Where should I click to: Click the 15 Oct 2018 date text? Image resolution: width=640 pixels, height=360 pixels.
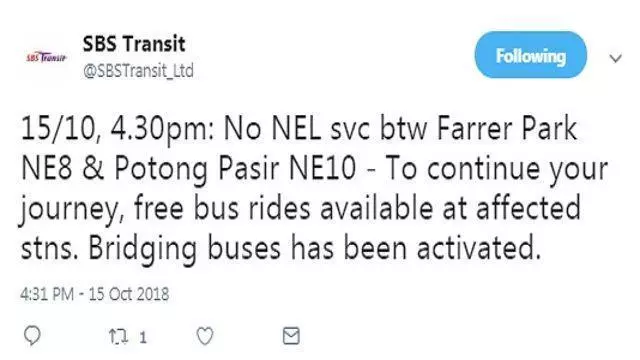(129, 294)
